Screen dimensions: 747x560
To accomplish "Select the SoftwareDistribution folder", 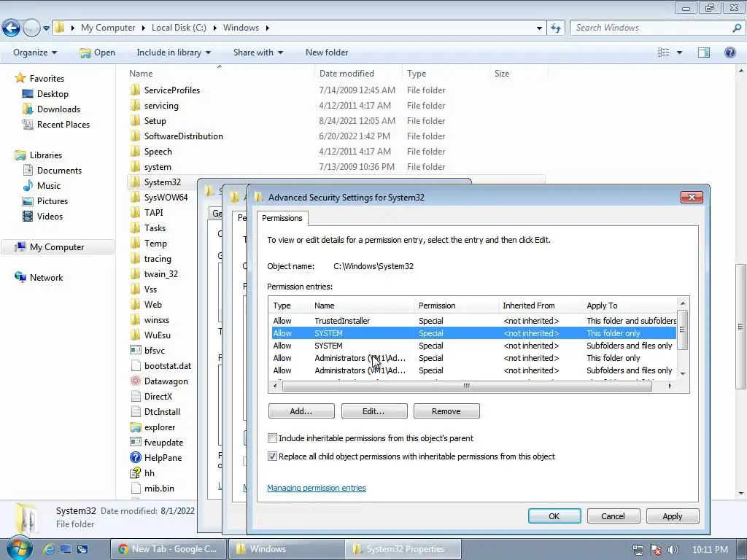I will pos(177,136).
